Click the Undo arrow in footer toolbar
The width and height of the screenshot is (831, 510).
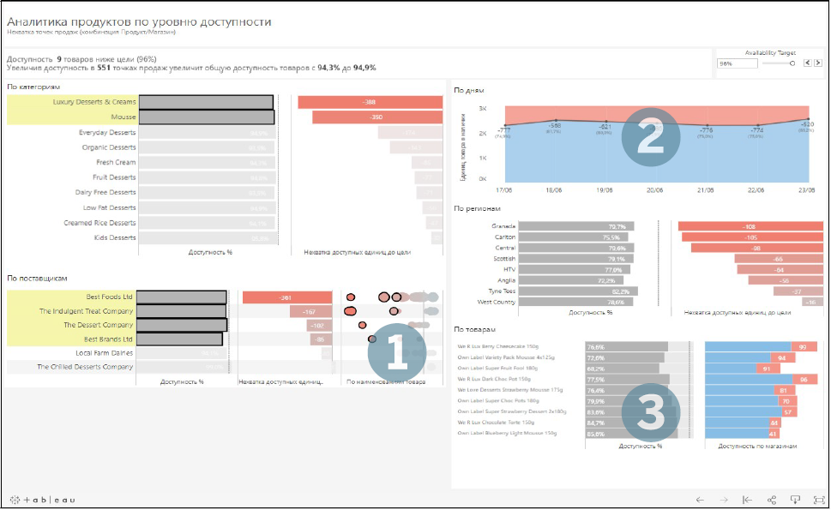(x=700, y=499)
